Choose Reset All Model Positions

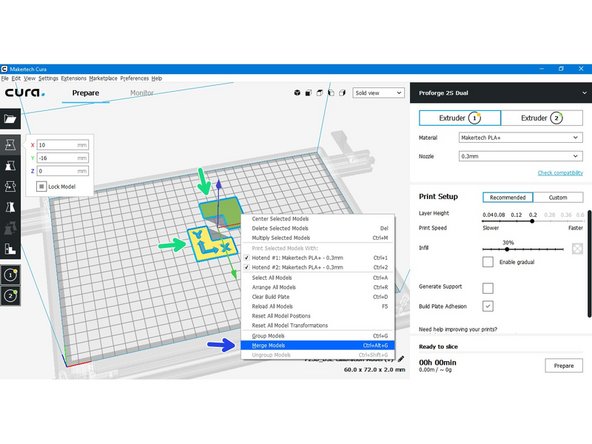tap(318, 316)
